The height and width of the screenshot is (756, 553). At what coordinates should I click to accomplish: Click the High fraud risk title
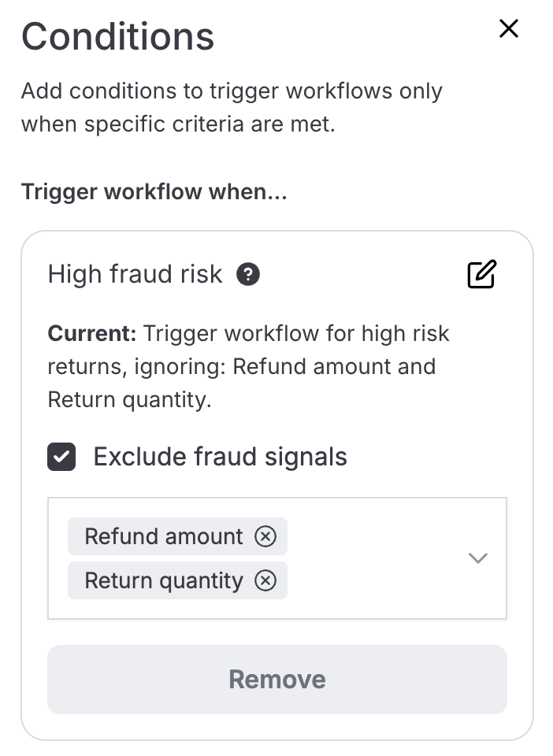(135, 274)
